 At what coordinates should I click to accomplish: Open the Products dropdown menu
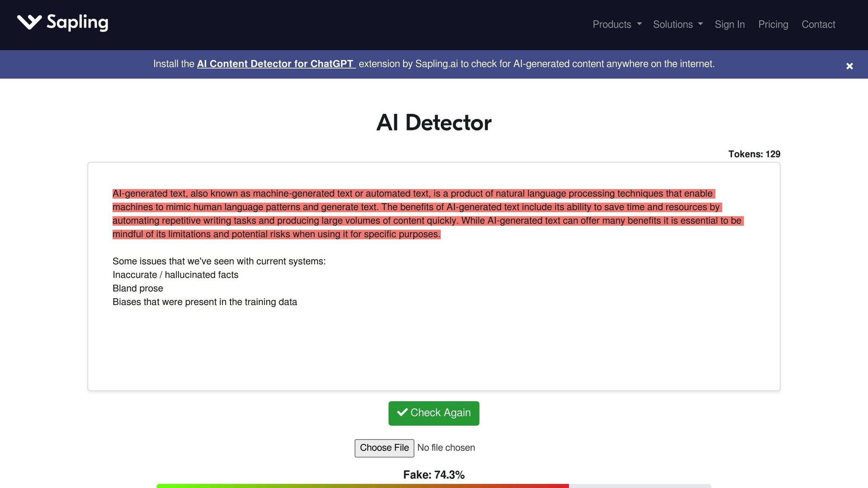tap(612, 25)
